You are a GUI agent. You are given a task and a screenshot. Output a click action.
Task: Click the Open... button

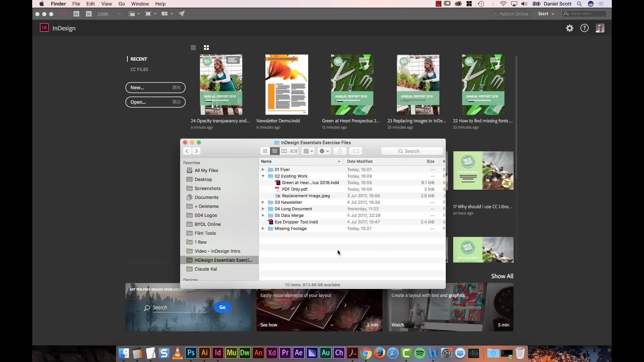(155, 102)
